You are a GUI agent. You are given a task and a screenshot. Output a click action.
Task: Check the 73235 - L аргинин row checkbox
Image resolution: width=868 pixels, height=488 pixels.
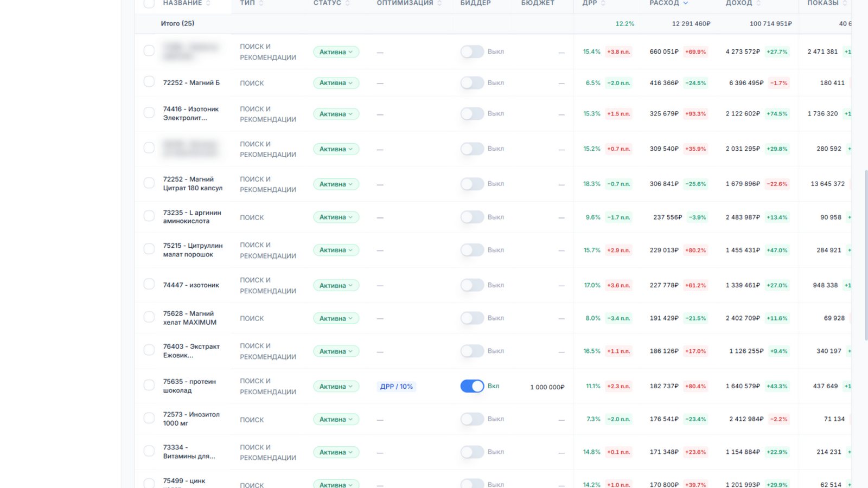pyautogui.click(x=149, y=216)
